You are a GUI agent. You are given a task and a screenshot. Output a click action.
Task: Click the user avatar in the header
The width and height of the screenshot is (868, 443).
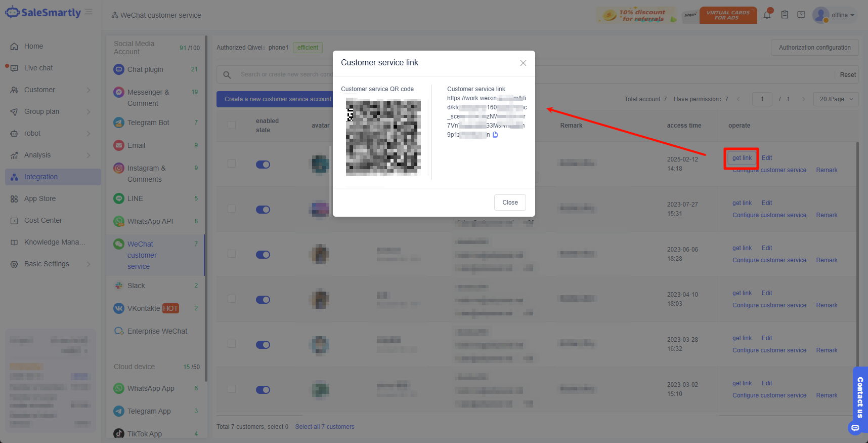(x=820, y=15)
